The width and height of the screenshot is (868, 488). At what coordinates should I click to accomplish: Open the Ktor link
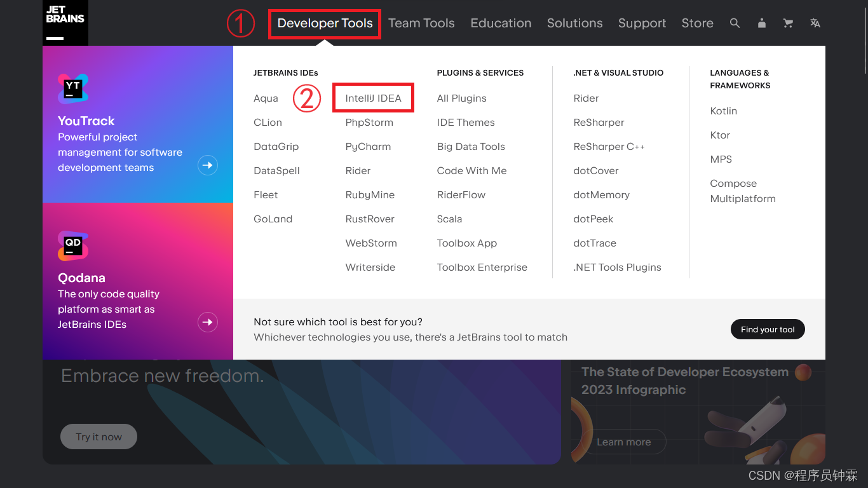click(x=720, y=135)
